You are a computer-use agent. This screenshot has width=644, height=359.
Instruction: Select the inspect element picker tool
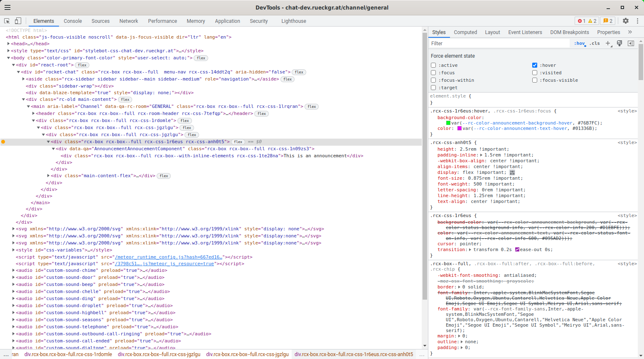click(6, 20)
